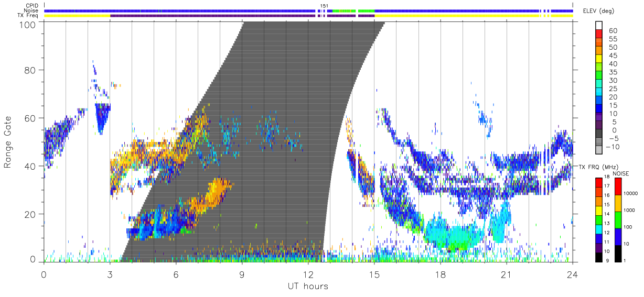
Task: Click the 60 label on Range Gate axis
Action: point(31,118)
